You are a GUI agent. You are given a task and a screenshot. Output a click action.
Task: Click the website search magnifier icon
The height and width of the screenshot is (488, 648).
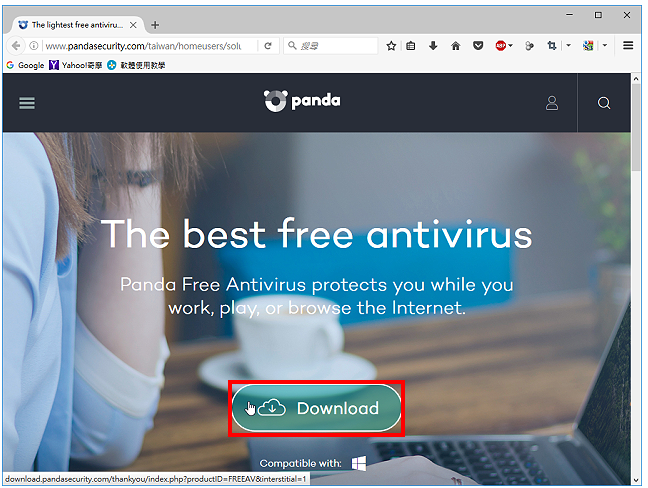pyautogui.click(x=604, y=103)
